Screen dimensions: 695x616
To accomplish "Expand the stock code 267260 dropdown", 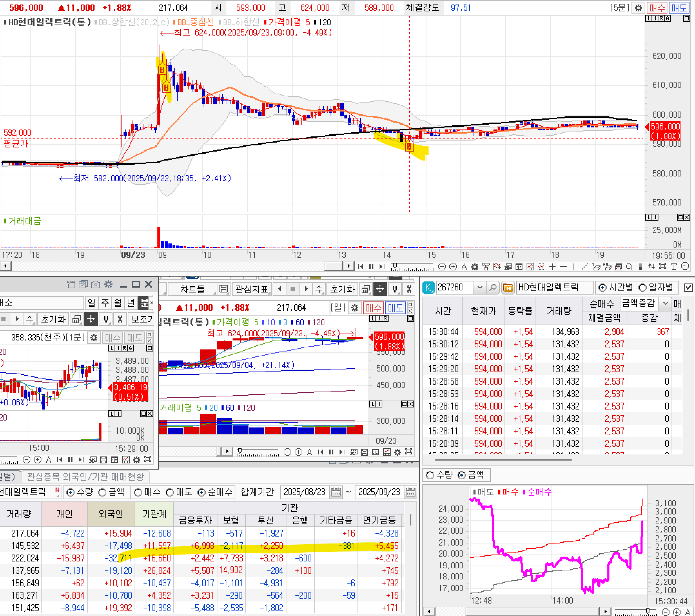I will tap(480, 288).
